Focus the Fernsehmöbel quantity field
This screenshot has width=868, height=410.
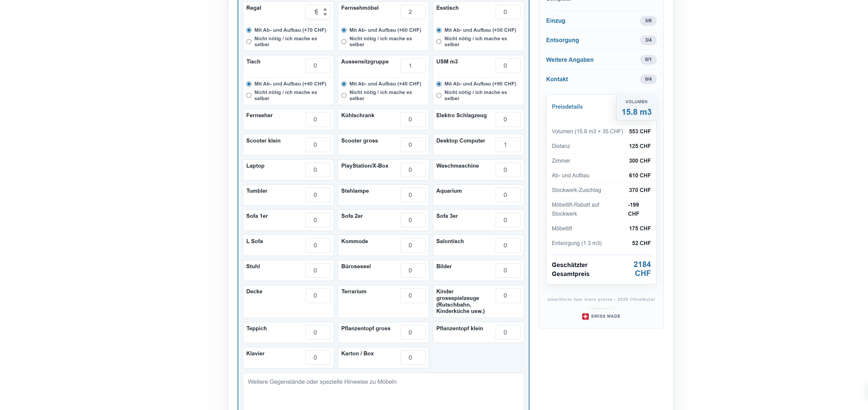(x=413, y=12)
